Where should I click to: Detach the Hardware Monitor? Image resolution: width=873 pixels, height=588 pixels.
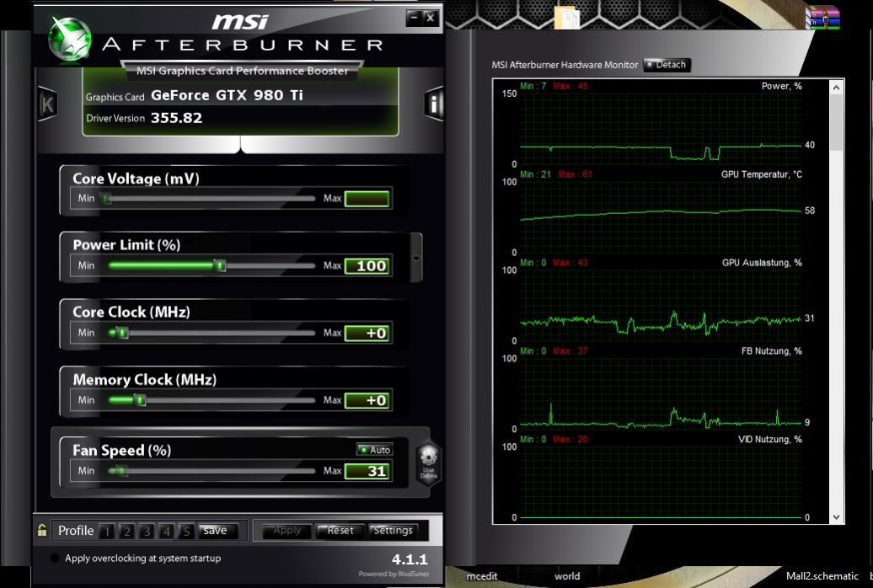tap(667, 65)
